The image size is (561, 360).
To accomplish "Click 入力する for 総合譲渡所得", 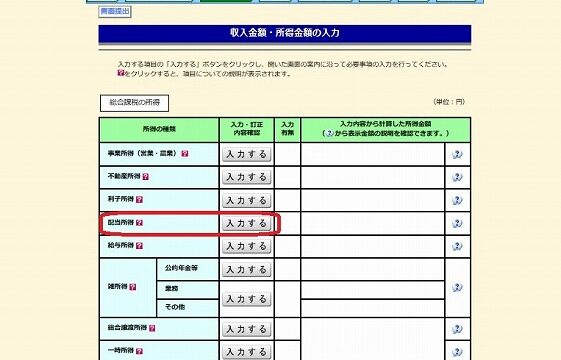I will pos(247,329).
